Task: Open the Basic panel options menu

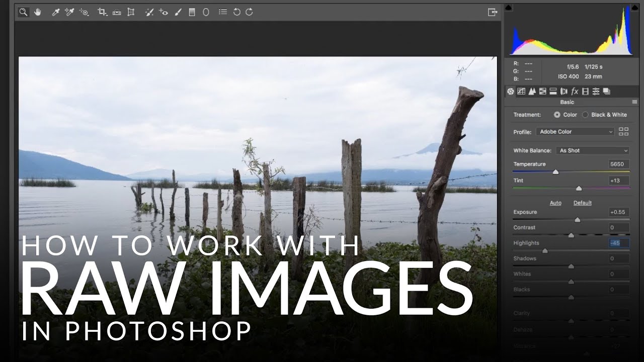Action: point(634,102)
